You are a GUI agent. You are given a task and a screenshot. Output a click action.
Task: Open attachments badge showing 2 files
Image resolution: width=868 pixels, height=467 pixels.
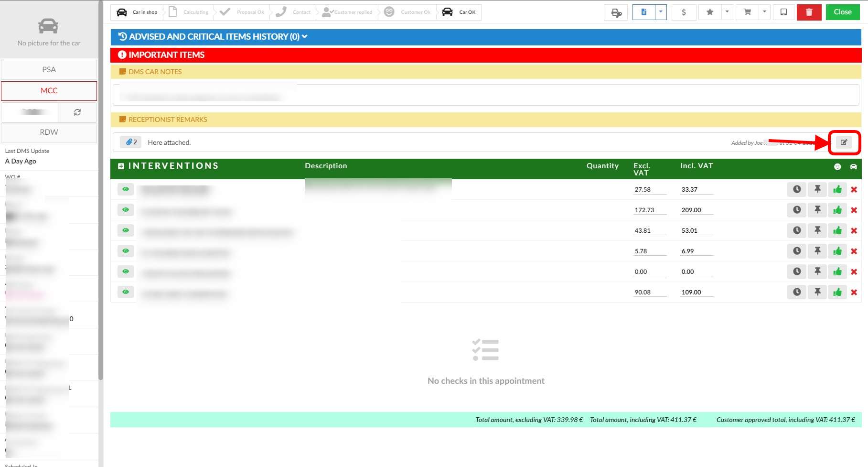[x=131, y=142]
